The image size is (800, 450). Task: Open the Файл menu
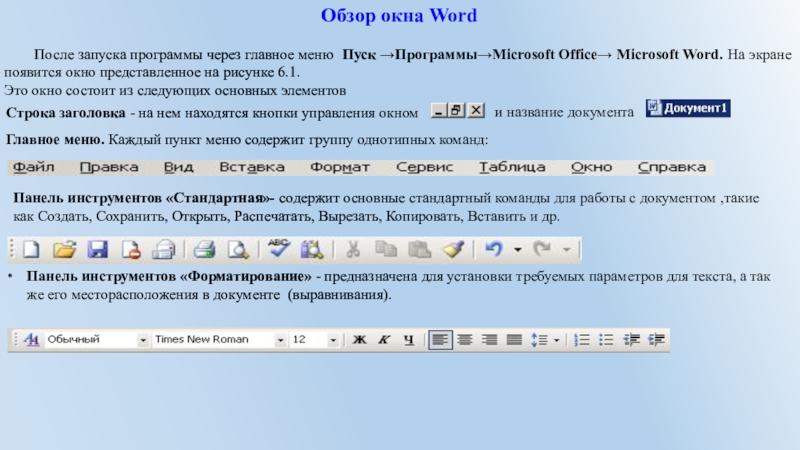34,167
